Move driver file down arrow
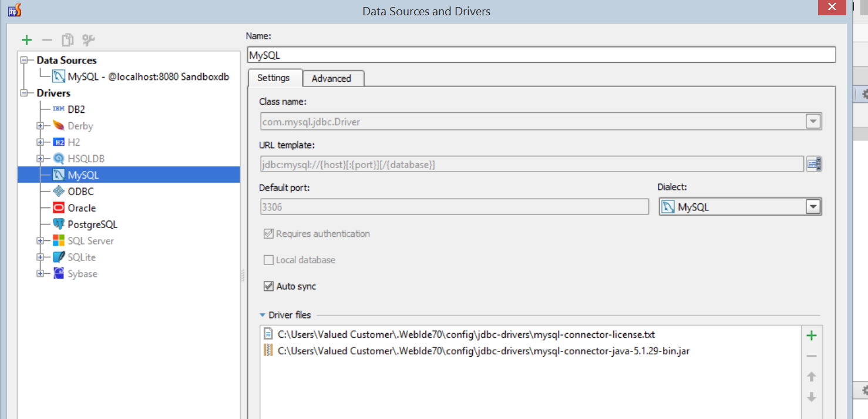868x419 pixels. tap(812, 397)
